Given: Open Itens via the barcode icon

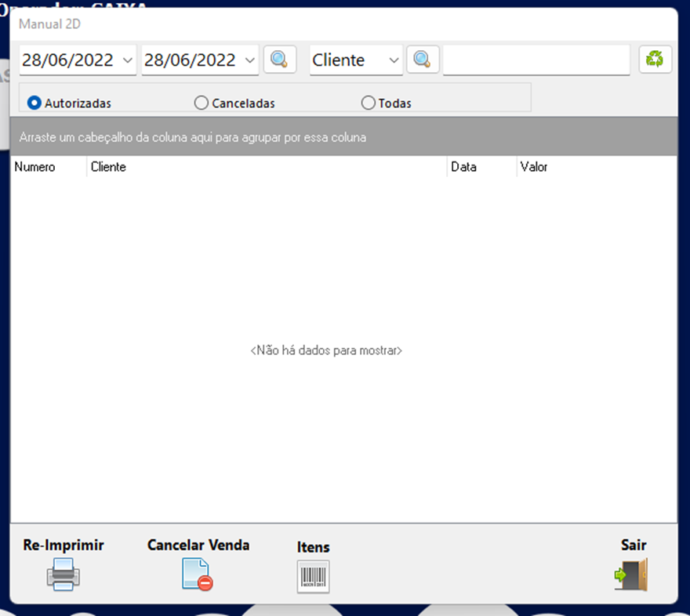Looking at the screenshot, I should [313, 577].
